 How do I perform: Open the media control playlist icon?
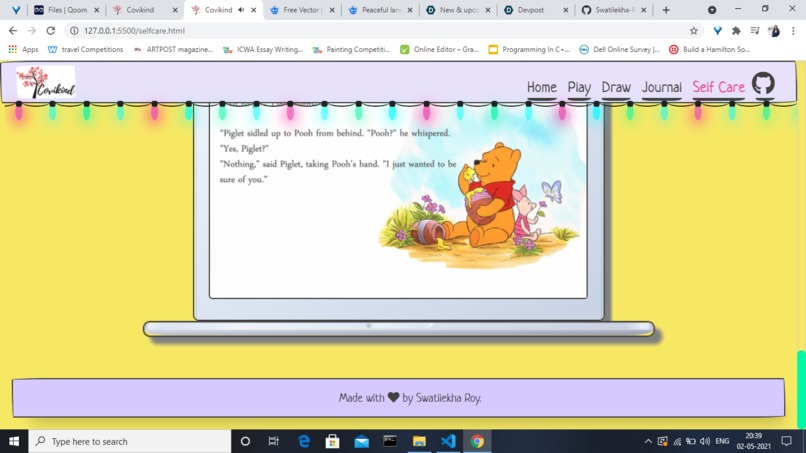755,31
